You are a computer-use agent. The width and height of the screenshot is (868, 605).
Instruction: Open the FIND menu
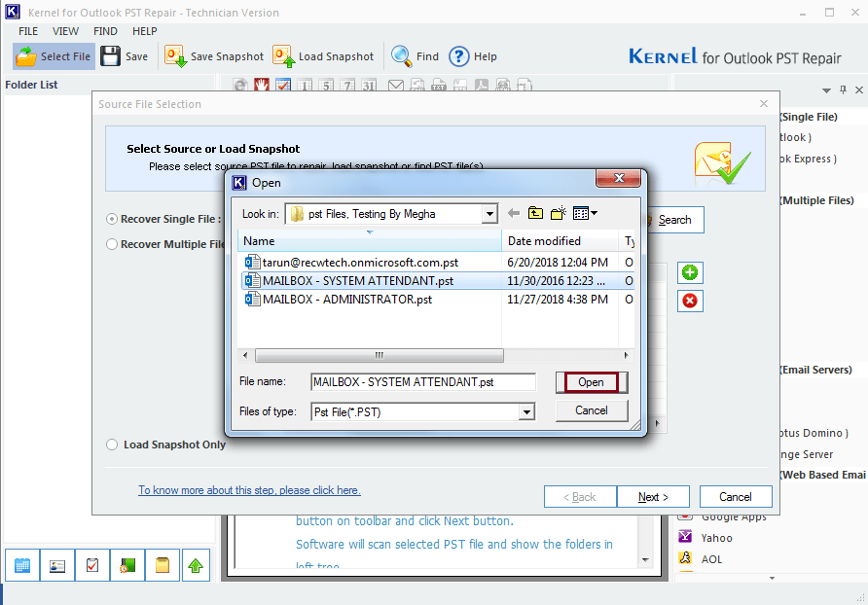[x=105, y=31]
